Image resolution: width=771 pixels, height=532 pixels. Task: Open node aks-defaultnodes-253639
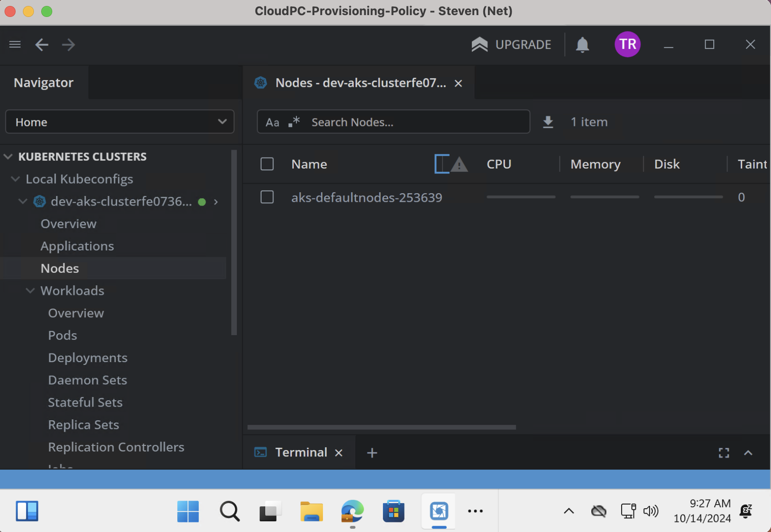point(367,197)
